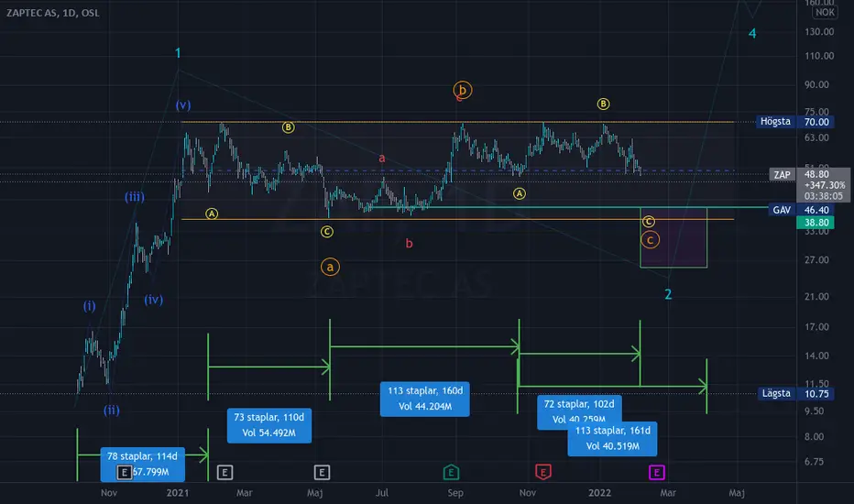
Task: Select the 73 staplar, 110d measurement box
Action: [269, 425]
